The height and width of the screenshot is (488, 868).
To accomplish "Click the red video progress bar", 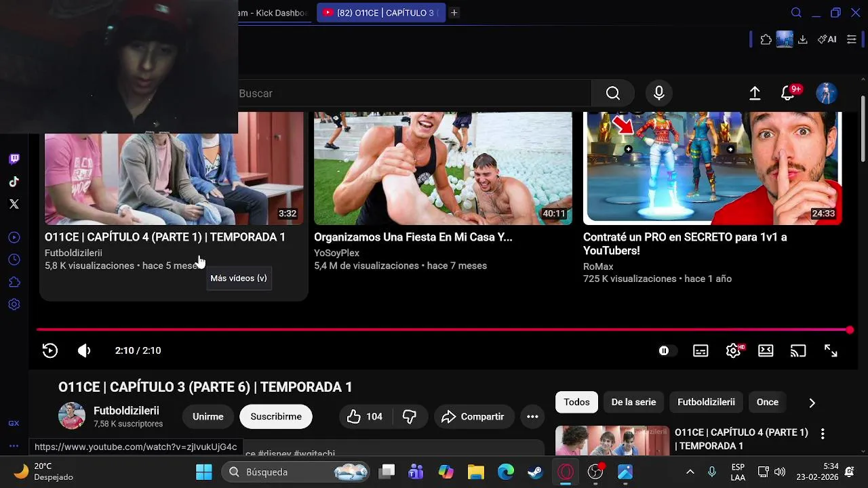I will [443, 330].
